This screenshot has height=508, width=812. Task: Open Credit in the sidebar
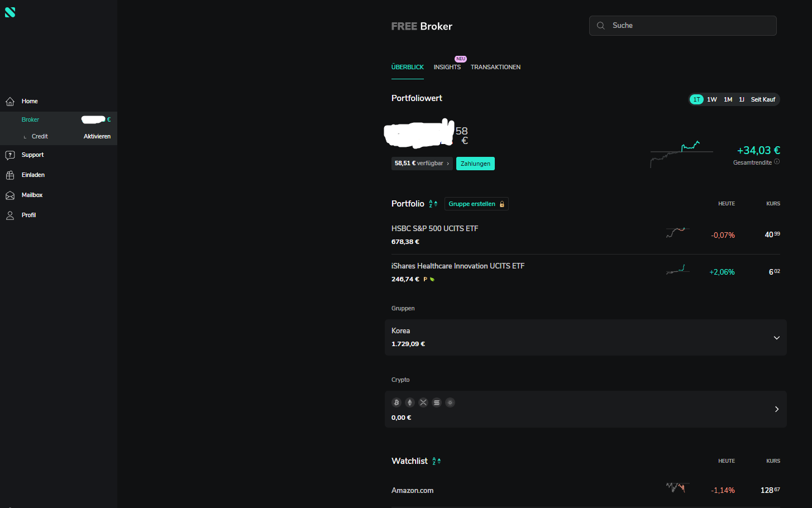point(40,136)
